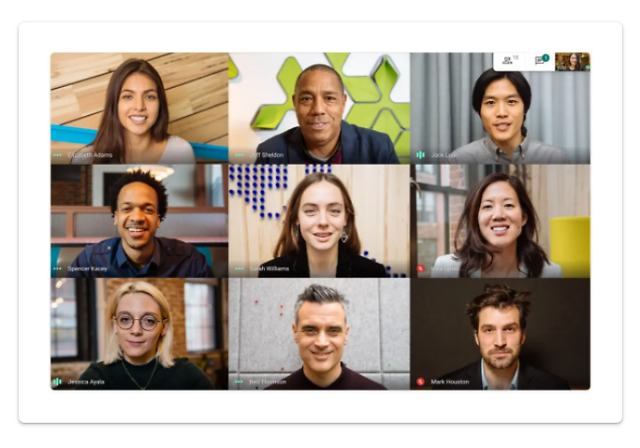
Task: Click the audio dots beside Sarah Williams
Action: (x=239, y=268)
